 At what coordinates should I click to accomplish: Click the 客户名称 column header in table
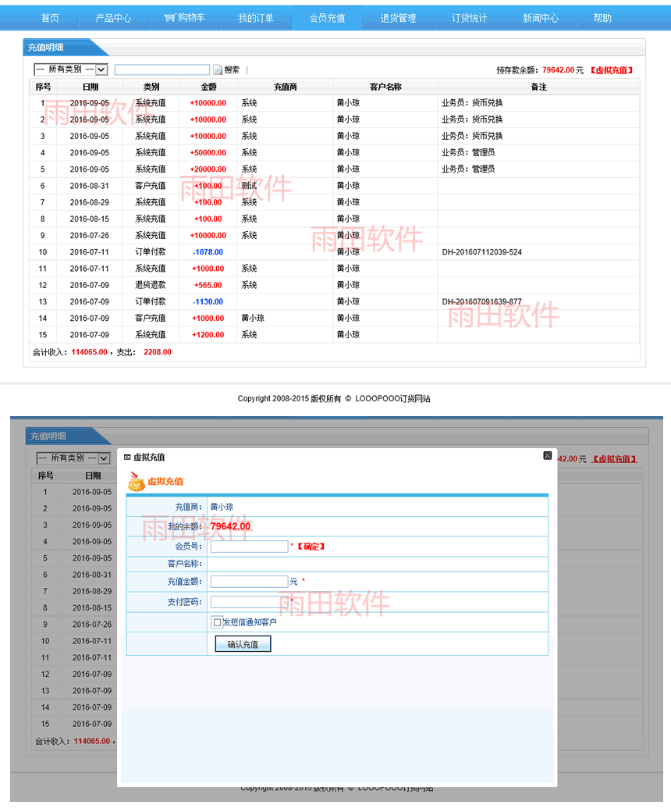tap(385, 87)
